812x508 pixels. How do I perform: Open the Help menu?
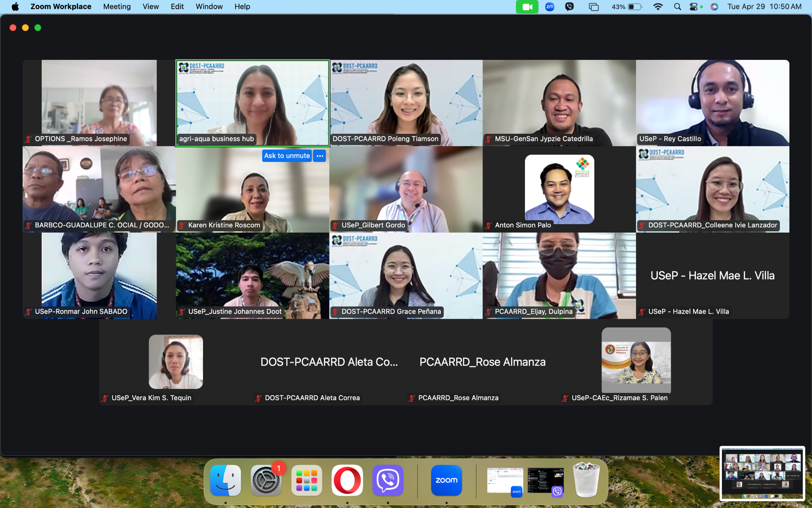(242, 6)
